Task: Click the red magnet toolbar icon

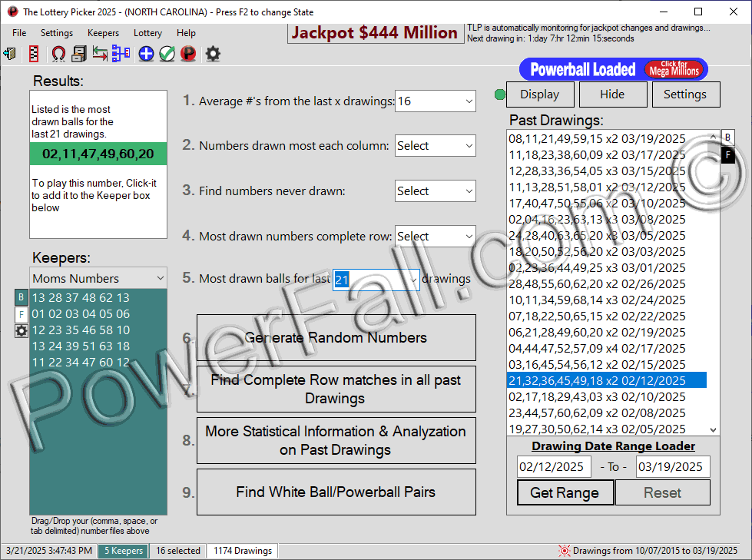Action: tap(58, 54)
